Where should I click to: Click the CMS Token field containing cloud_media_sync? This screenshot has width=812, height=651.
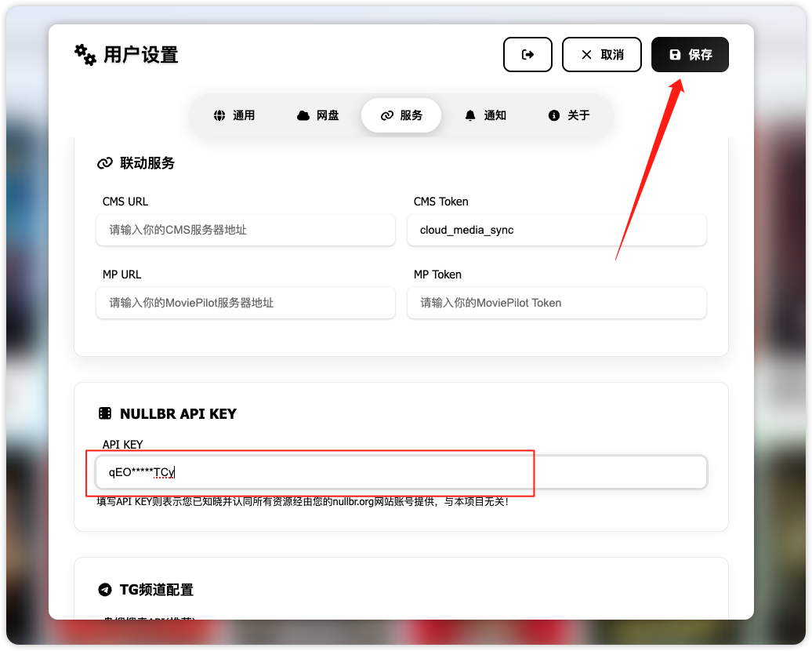click(x=556, y=230)
